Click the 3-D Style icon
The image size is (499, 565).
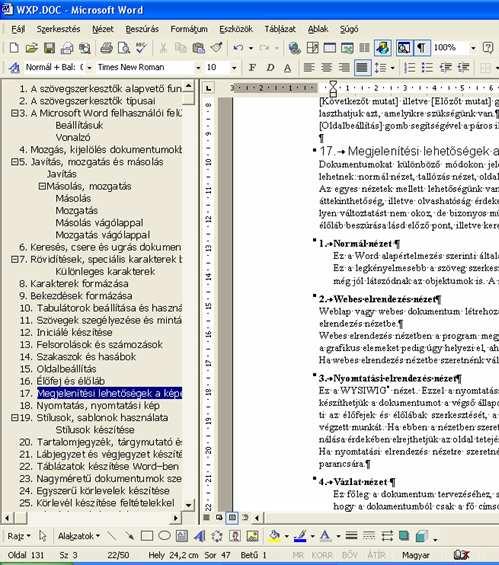point(421,536)
